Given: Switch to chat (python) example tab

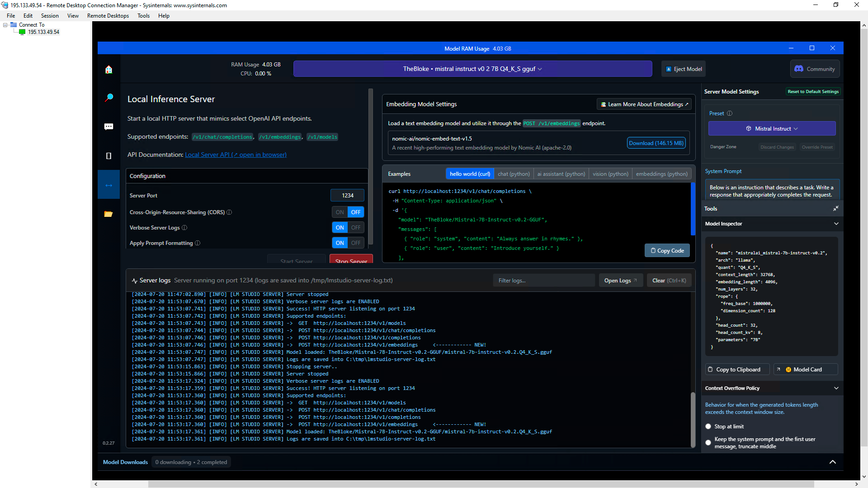Looking at the screenshot, I should coord(514,174).
